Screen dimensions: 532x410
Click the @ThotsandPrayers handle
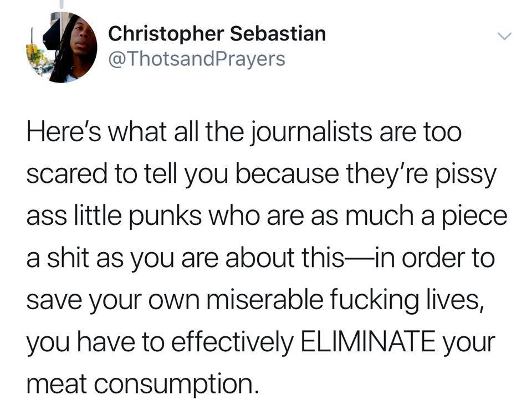pyautogui.click(x=197, y=58)
